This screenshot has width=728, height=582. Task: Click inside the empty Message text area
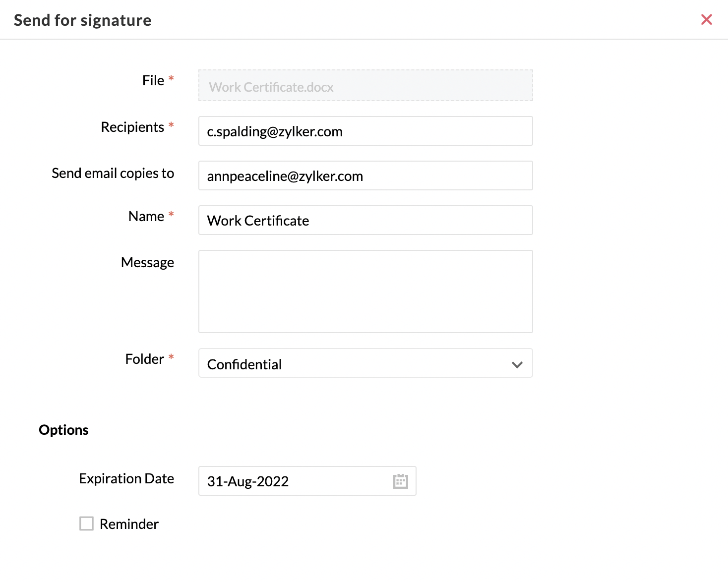pos(365,291)
